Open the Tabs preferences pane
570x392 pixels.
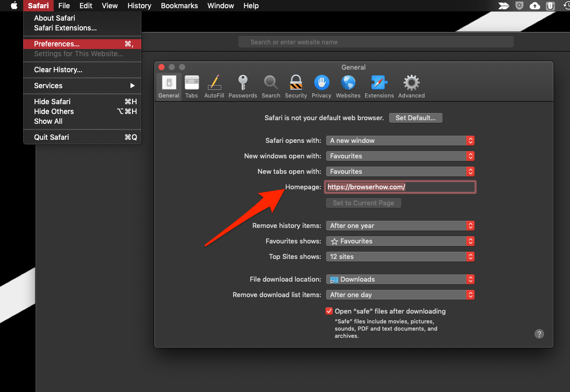pyautogui.click(x=191, y=87)
